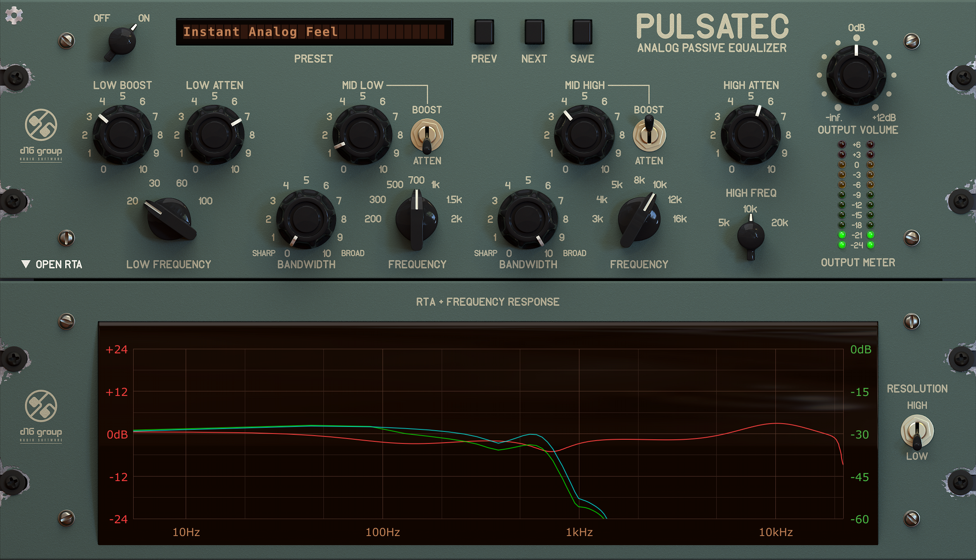Click the HIGH FREQ selector knob
Image resolution: width=976 pixels, height=560 pixels.
click(751, 236)
